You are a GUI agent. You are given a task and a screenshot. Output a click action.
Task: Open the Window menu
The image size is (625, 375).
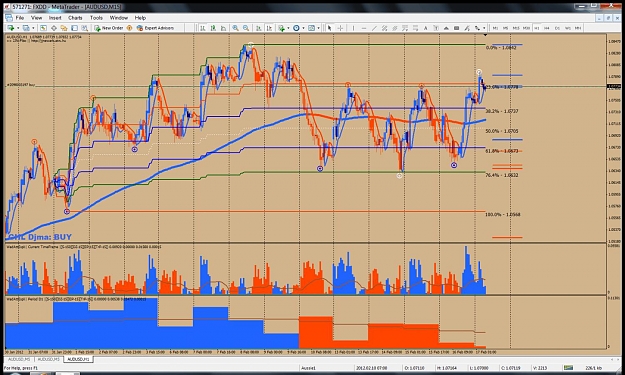[x=119, y=18]
